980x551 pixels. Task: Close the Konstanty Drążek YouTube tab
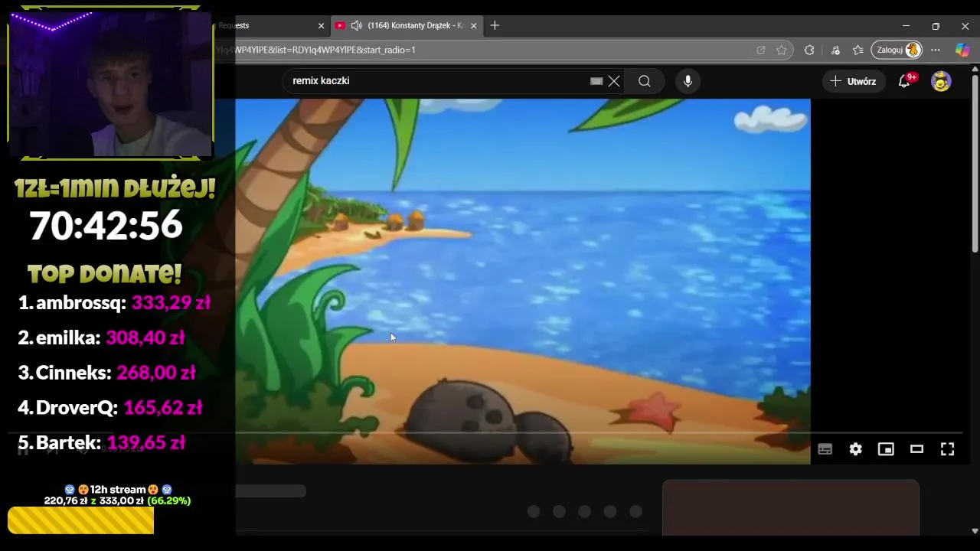point(474,25)
